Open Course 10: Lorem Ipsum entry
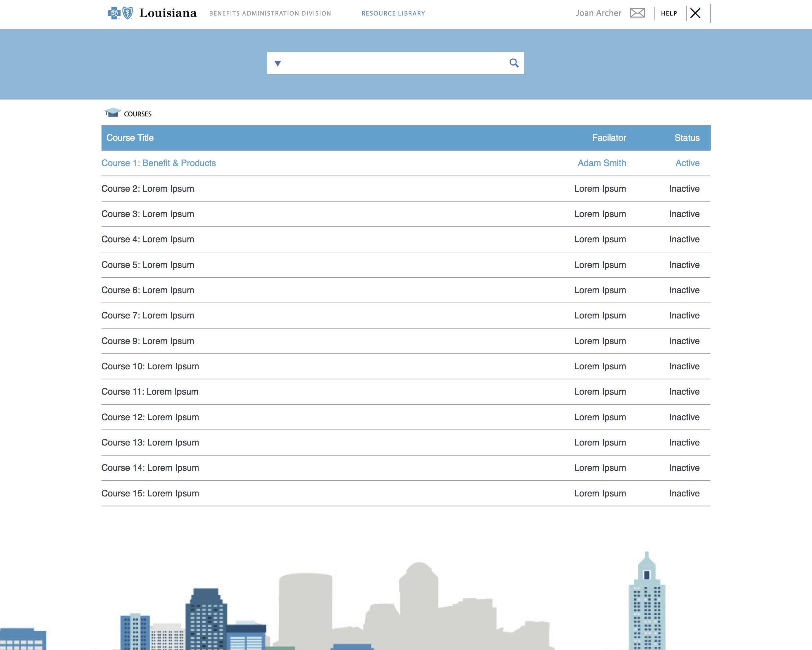812x650 pixels. 150,366
